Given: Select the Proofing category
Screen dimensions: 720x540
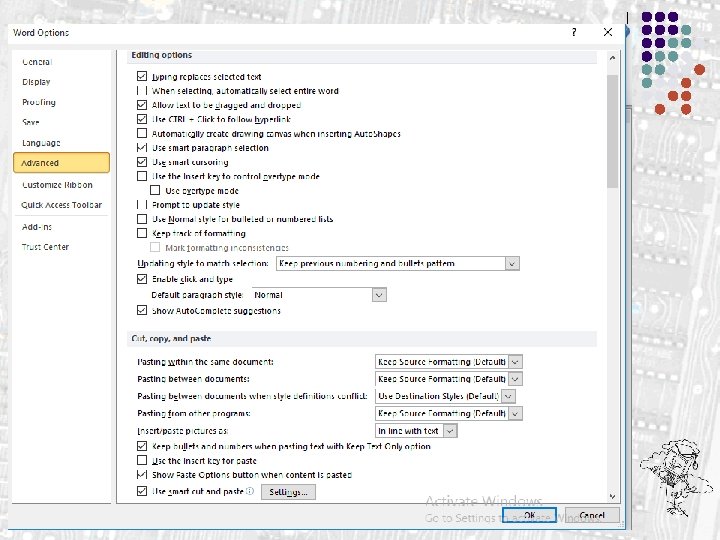Looking at the screenshot, I should (62, 102).
